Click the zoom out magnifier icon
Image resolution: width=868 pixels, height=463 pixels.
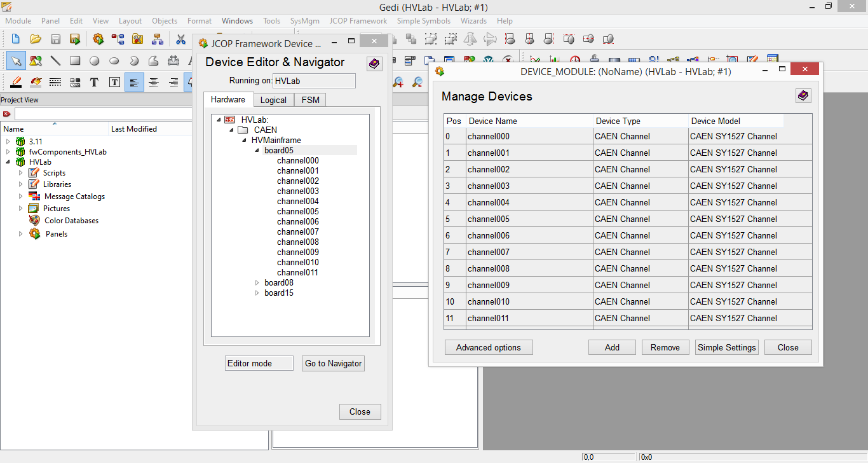417,82
